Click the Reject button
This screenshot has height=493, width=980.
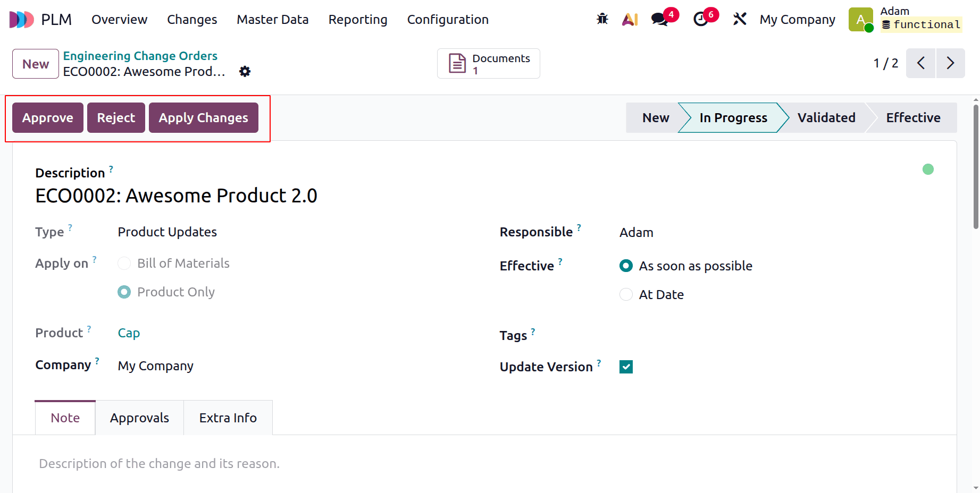coord(116,117)
